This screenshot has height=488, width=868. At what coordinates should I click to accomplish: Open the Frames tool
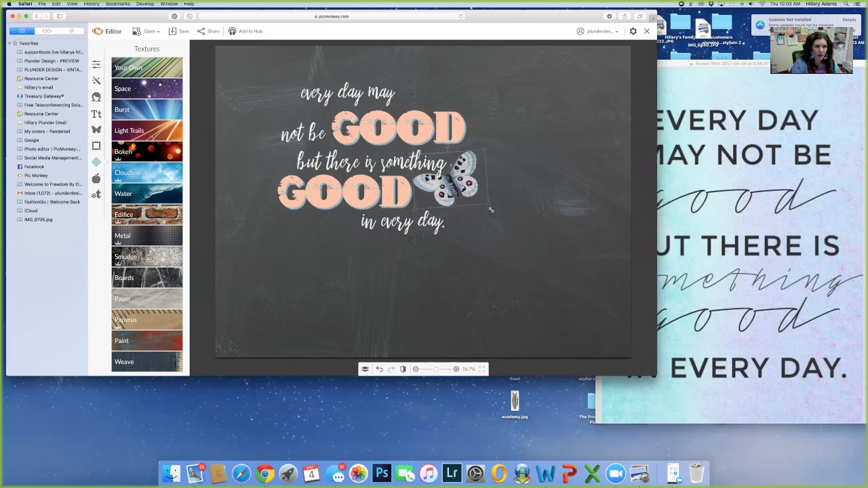[x=96, y=146]
